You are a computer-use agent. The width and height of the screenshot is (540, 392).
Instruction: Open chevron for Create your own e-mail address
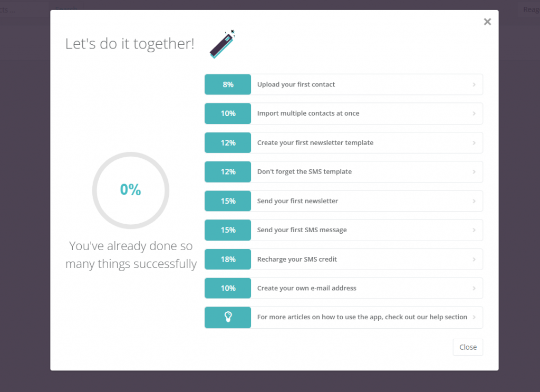tap(474, 288)
